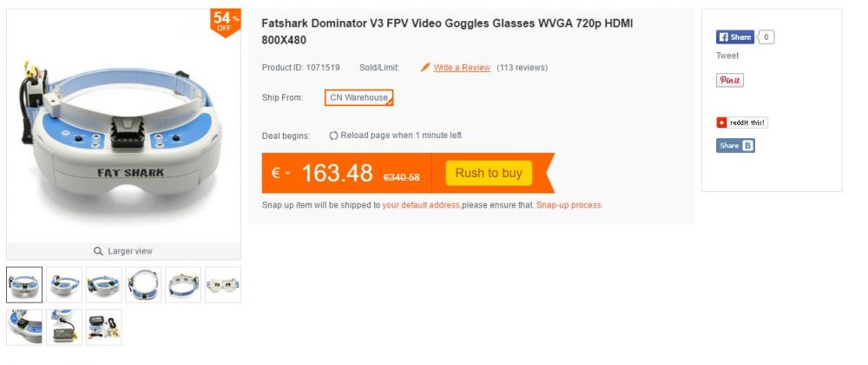
Task: Select the first goggles thumbnail
Action: [24, 285]
